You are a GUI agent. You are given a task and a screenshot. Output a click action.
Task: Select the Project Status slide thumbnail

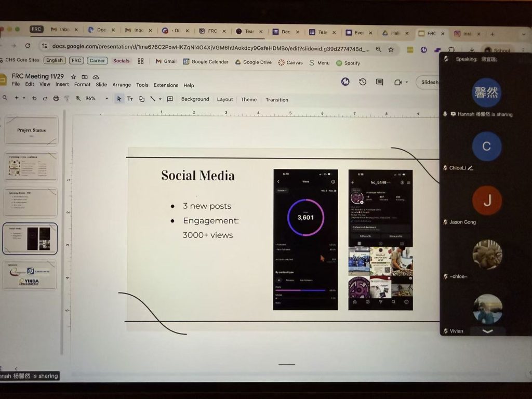pyautogui.click(x=31, y=130)
